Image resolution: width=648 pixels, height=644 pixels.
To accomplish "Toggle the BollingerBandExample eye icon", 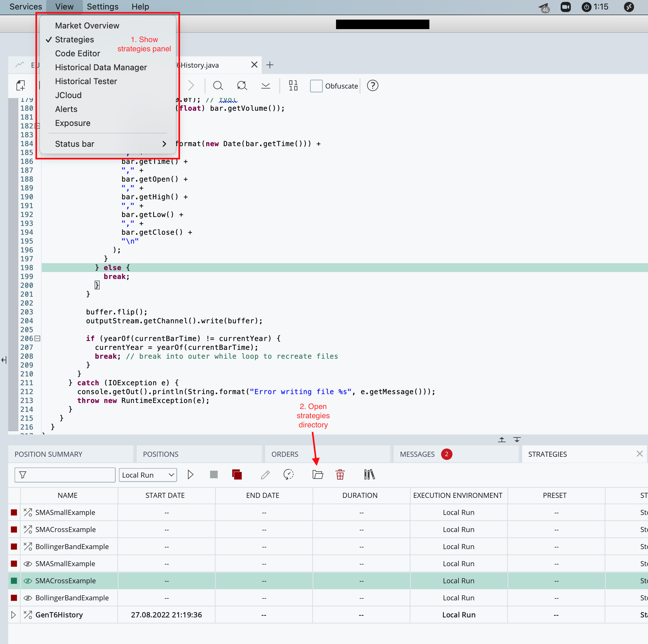I will [x=28, y=598].
